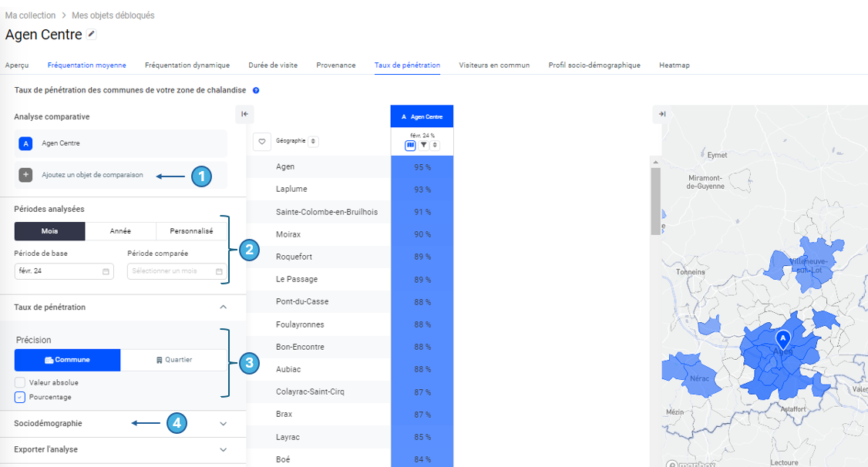The image size is (868, 467).
Task: Select the Année period button
Action: pyautogui.click(x=120, y=231)
